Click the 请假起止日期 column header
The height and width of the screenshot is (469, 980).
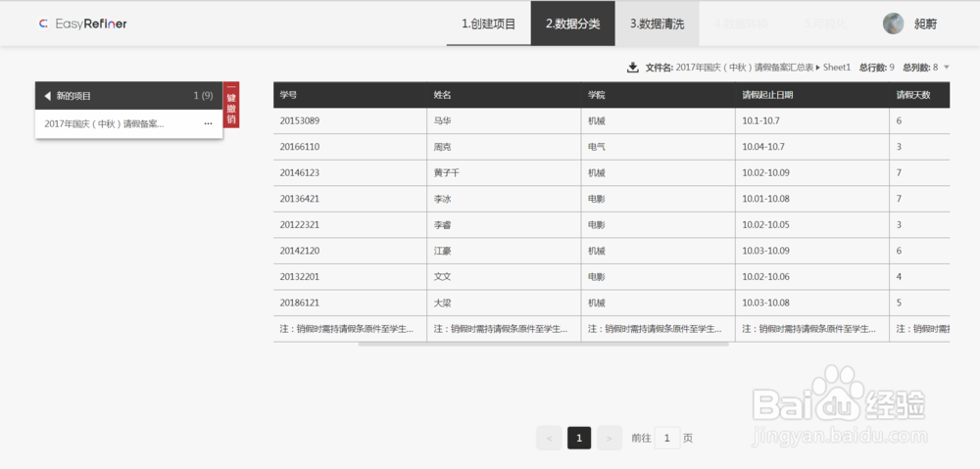tap(811, 95)
